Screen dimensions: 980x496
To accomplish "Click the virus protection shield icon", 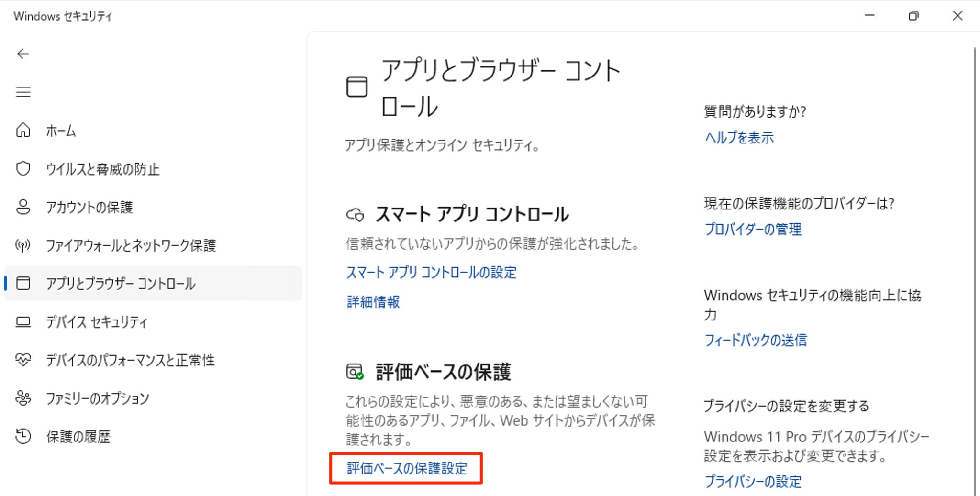I will (23, 168).
